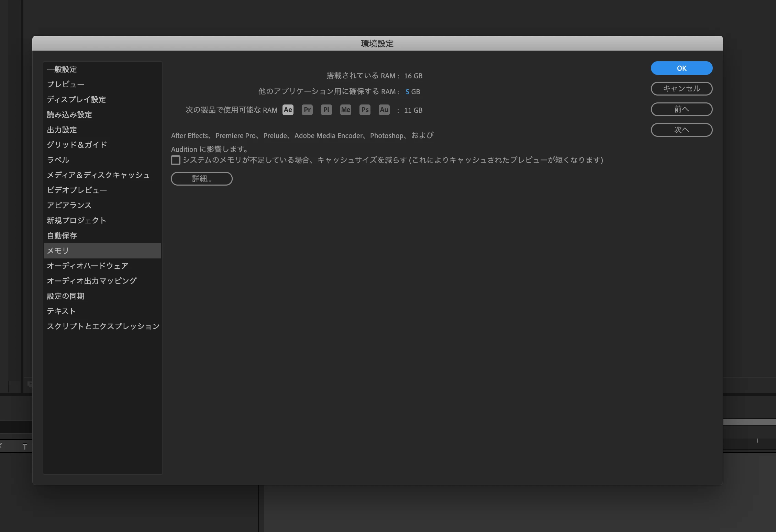Confirm settings with the OK button
Image resolution: width=776 pixels, height=532 pixels.
(x=681, y=68)
